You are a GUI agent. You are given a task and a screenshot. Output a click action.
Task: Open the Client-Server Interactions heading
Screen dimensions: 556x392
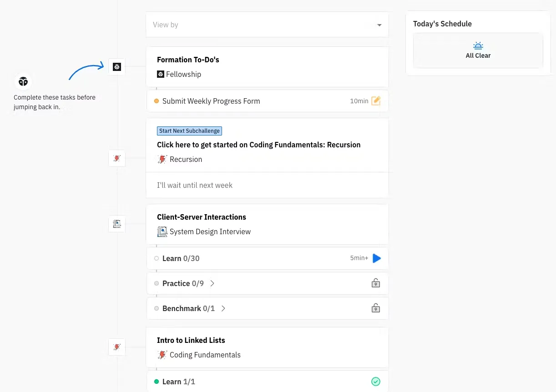[x=202, y=217]
